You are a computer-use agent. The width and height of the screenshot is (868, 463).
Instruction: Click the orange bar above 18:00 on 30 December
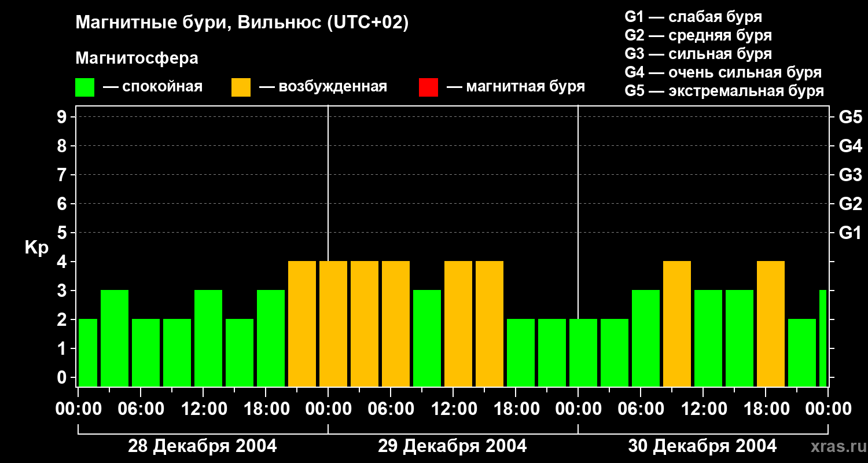tap(771, 324)
